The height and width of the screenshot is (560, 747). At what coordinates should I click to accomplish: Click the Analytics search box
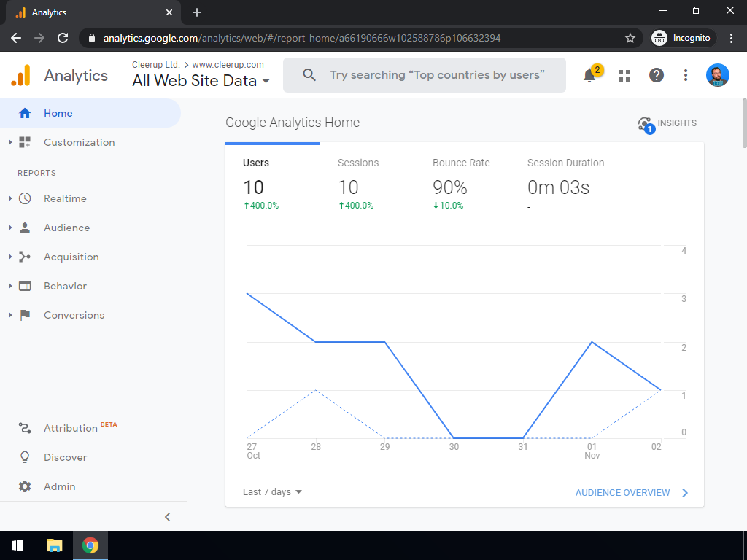tap(436, 75)
